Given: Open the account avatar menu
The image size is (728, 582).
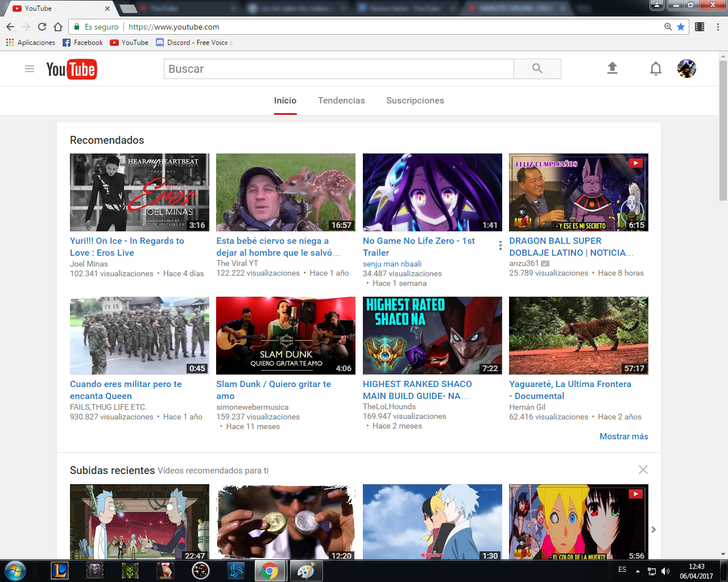Looking at the screenshot, I should pyautogui.click(x=686, y=68).
